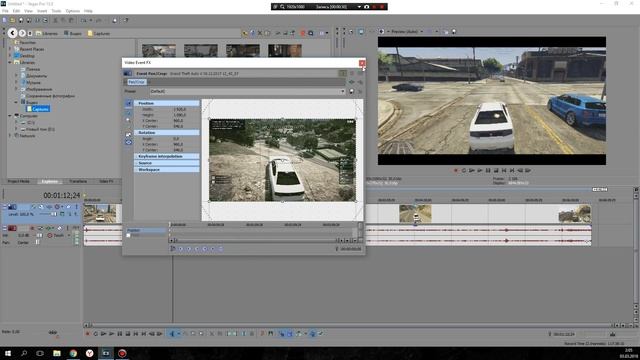Toggle Lock Aspect Ratio in Pan/Crop
The image size is (640, 360).
click(x=129, y=134)
